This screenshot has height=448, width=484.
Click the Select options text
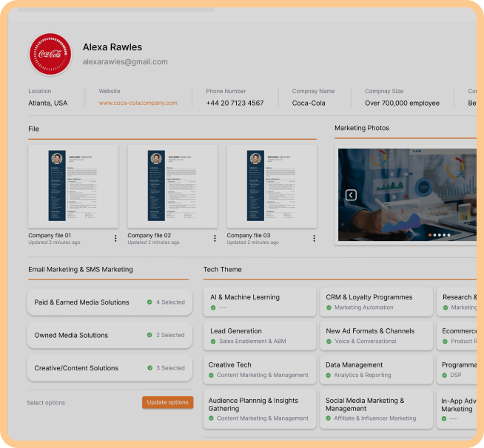coord(46,403)
